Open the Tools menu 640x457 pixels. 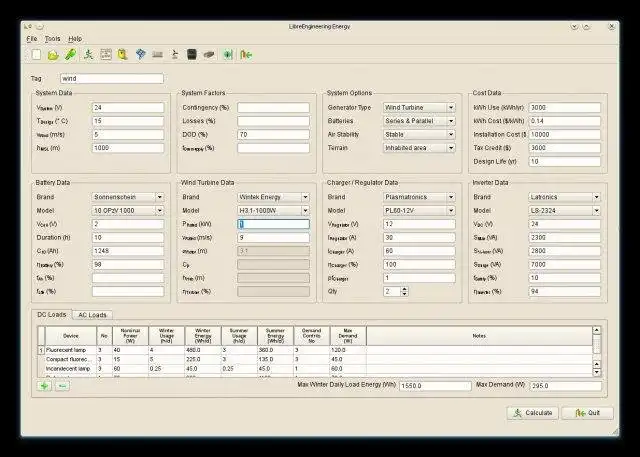click(x=52, y=39)
